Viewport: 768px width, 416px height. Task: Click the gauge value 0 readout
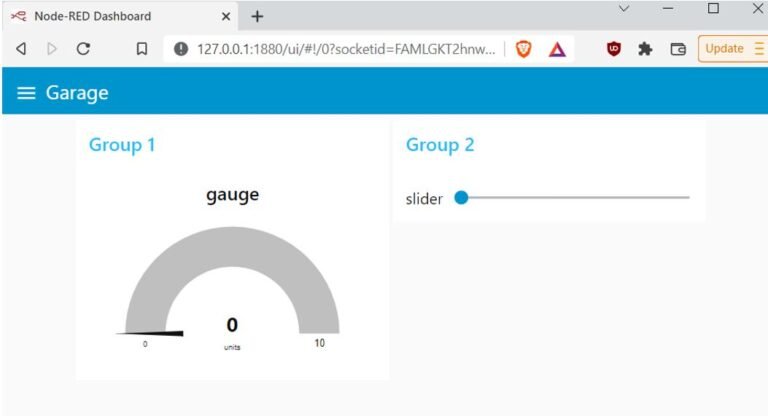[x=232, y=325]
